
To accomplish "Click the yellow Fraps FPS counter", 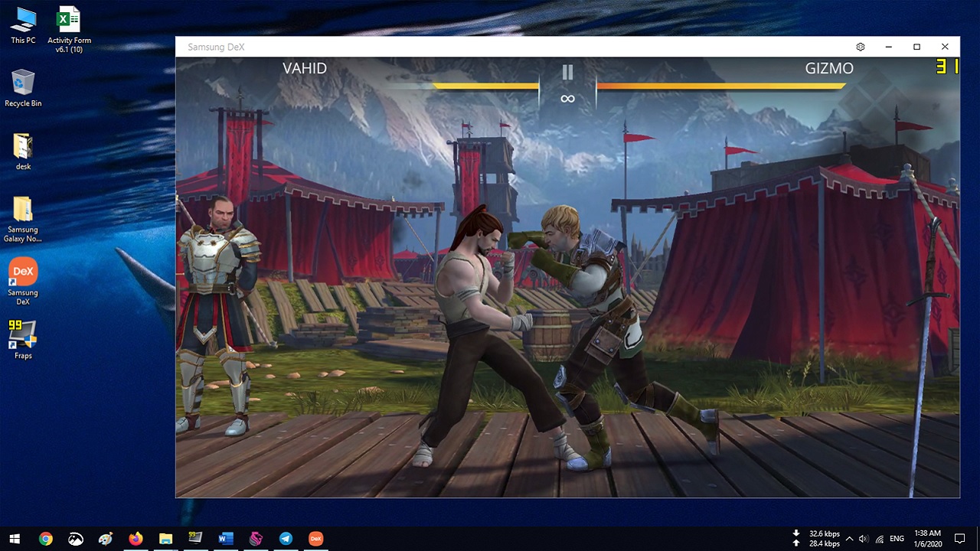I will pos(947,67).
